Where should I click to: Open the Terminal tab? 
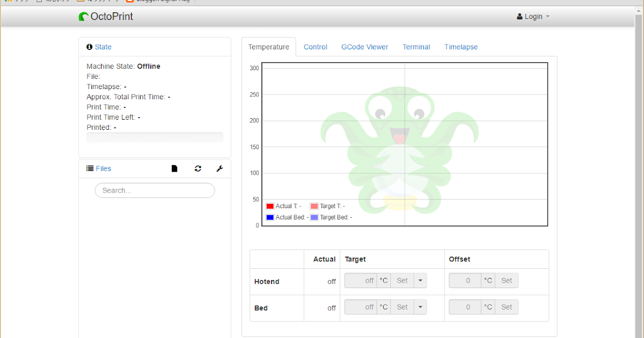(416, 47)
